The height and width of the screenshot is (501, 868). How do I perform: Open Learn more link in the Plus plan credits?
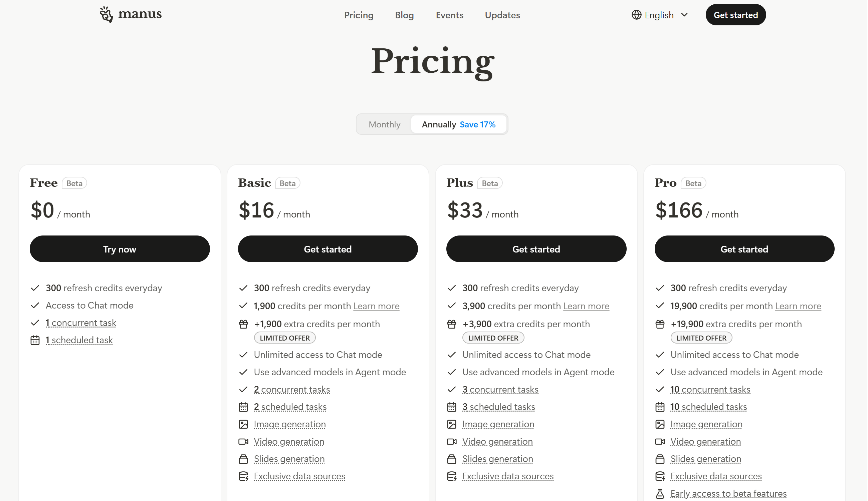[x=586, y=306]
